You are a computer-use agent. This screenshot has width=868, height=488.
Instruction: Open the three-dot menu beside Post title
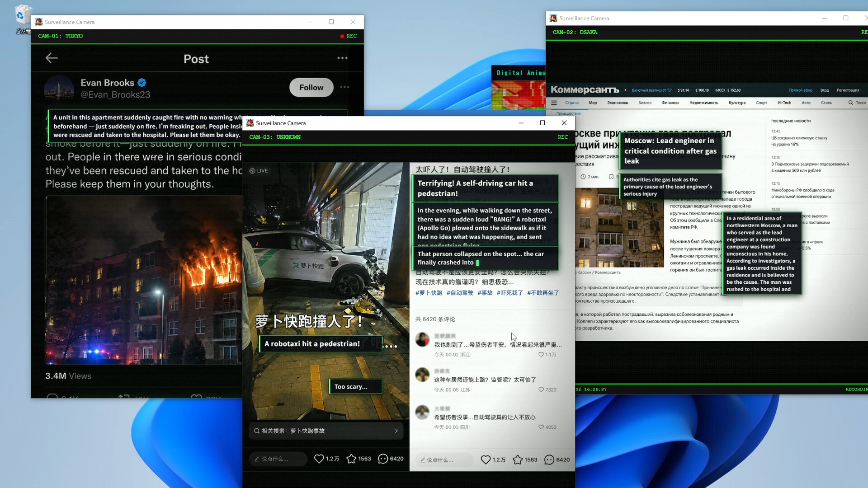342,58
